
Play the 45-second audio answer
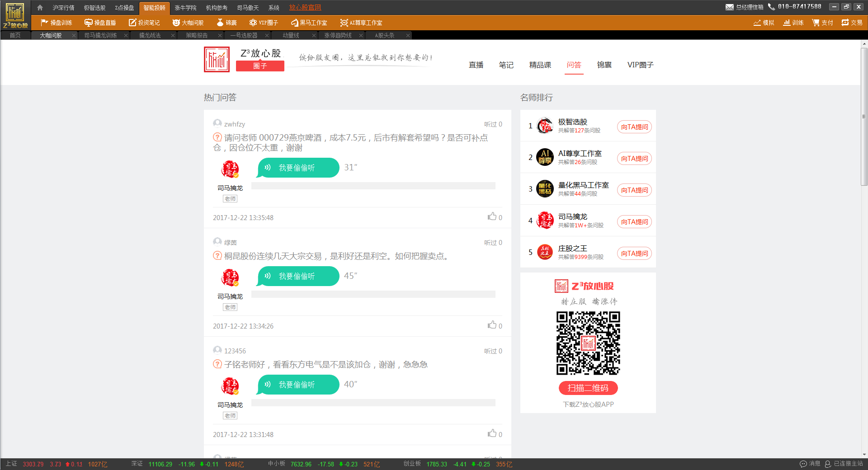pyautogui.click(x=298, y=276)
